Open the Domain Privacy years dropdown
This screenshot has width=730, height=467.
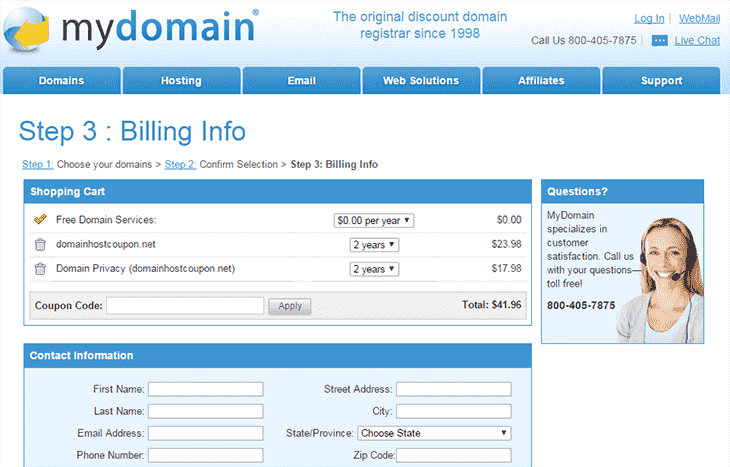(374, 269)
